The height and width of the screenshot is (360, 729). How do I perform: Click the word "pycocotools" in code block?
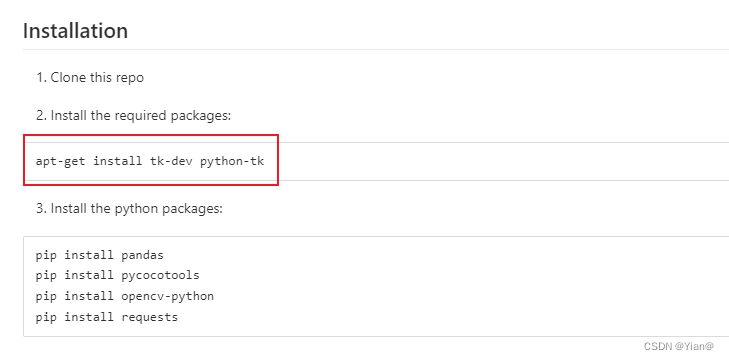160,276
